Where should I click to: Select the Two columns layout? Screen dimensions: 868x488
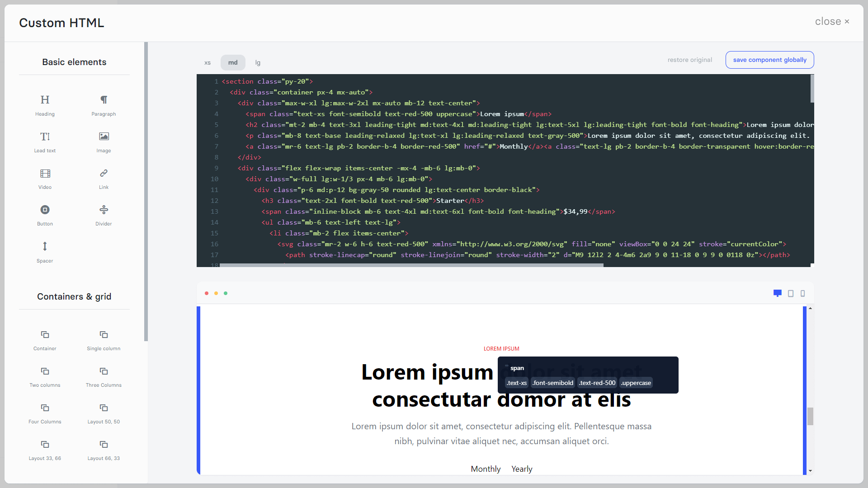(45, 376)
